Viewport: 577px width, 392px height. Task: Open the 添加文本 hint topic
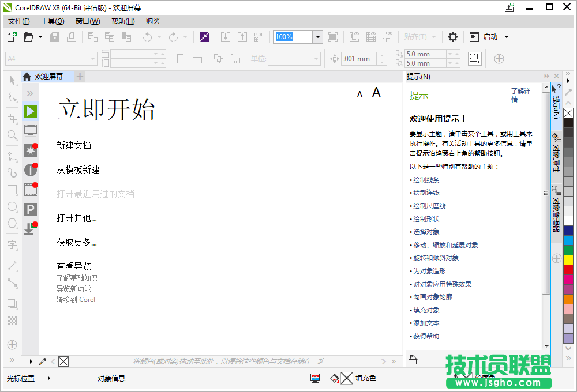426,323
